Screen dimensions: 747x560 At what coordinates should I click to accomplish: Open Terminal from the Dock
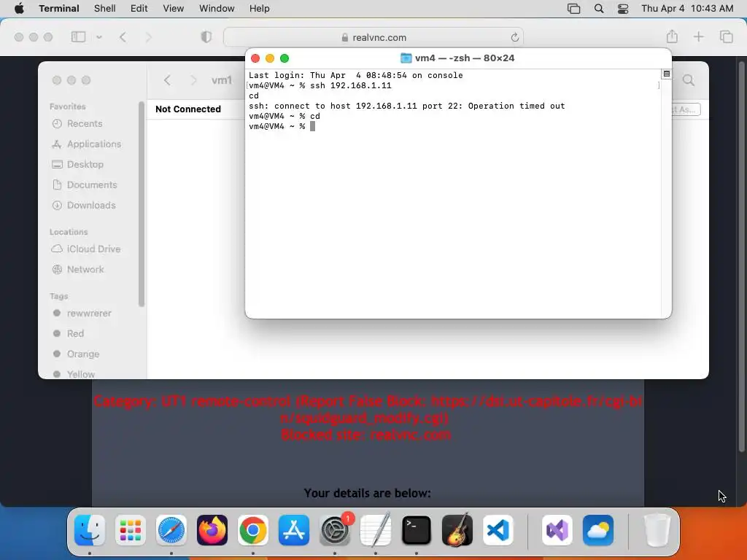pos(417,530)
